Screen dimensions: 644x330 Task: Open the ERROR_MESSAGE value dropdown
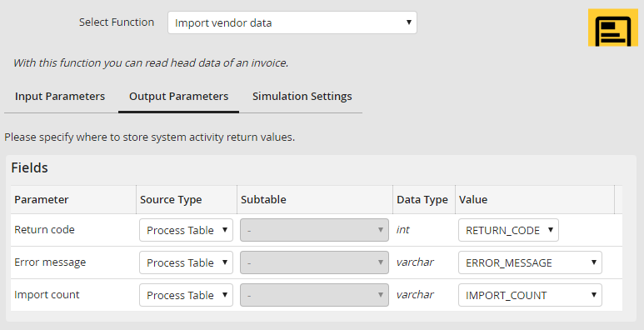click(530, 262)
